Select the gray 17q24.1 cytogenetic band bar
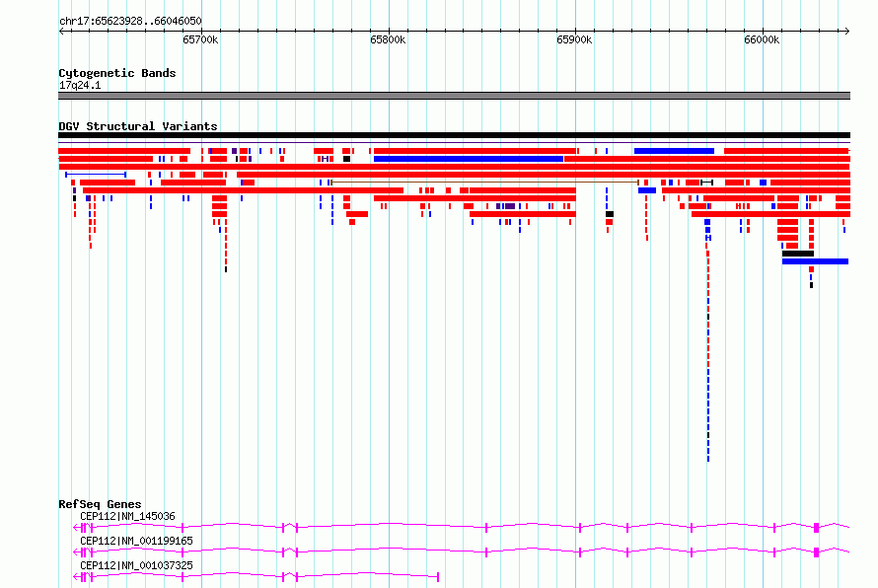 [x=454, y=96]
